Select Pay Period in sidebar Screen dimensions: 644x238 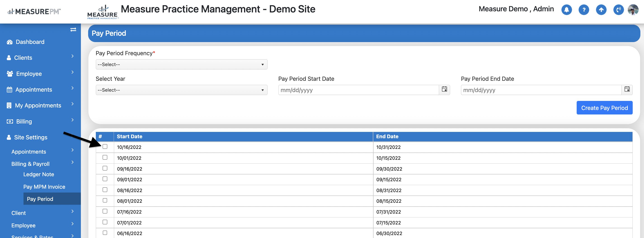click(x=52, y=199)
